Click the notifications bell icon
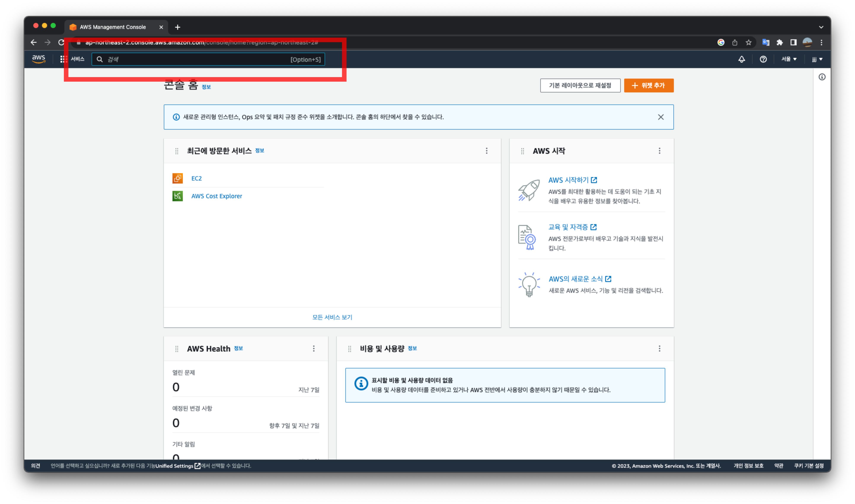Image resolution: width=855 pixels, height=504 pixels. point(742,59)
